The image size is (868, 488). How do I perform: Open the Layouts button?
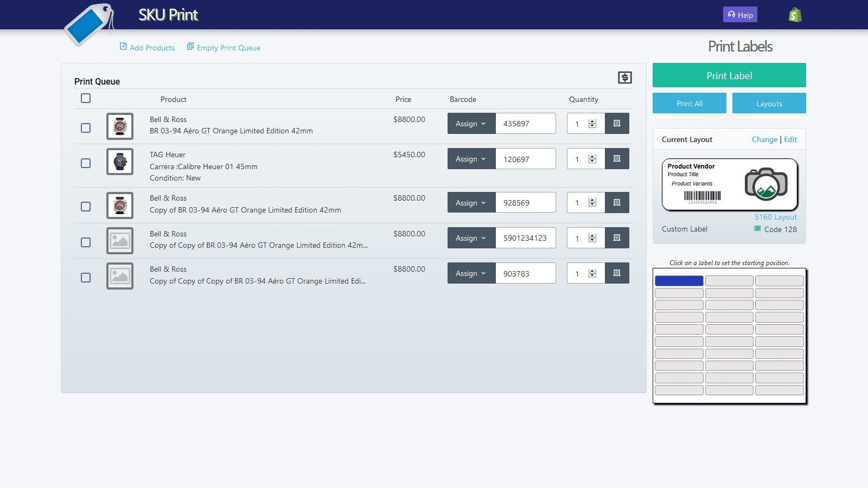[769, 104]
